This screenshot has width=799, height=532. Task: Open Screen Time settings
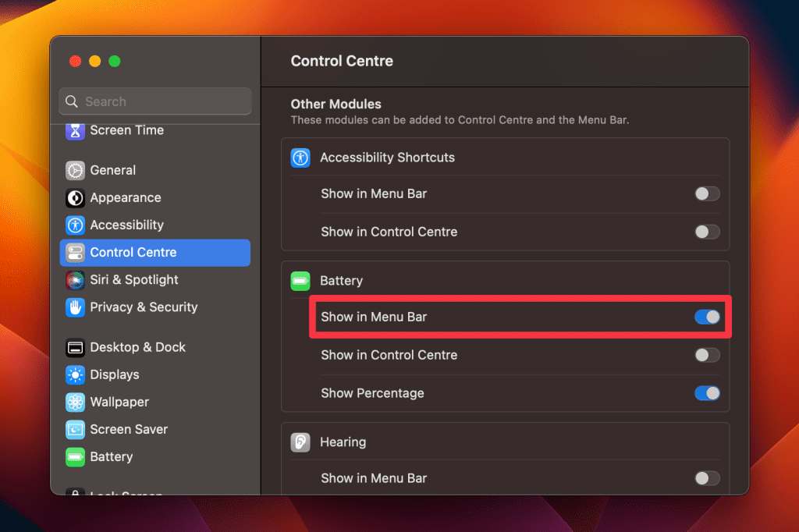pos(127,130)
